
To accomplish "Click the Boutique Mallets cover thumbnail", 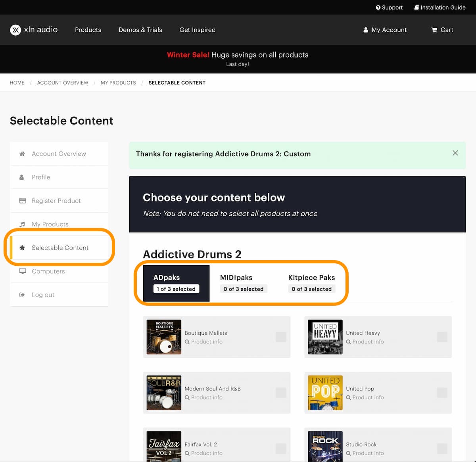I will click(x=164, y=337).
